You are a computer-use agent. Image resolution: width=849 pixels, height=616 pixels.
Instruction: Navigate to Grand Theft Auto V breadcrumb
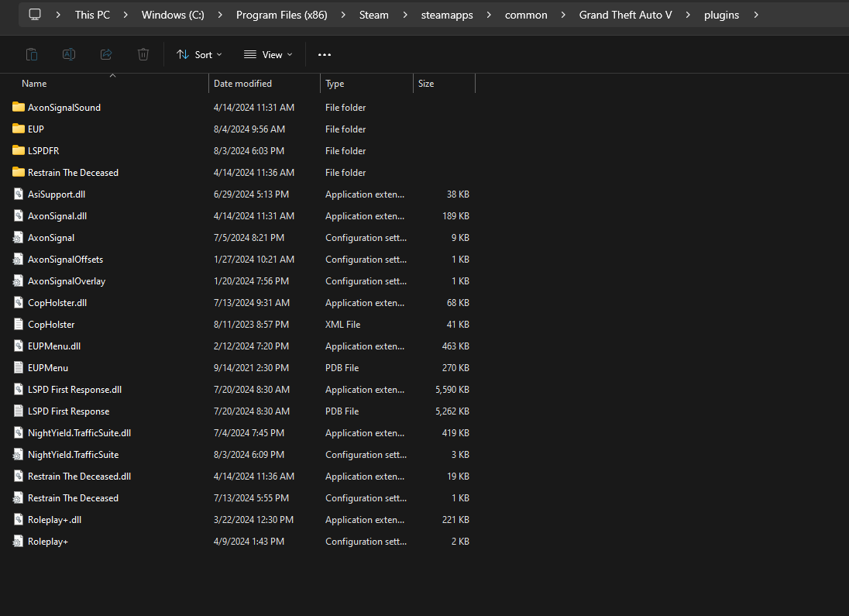625,15
